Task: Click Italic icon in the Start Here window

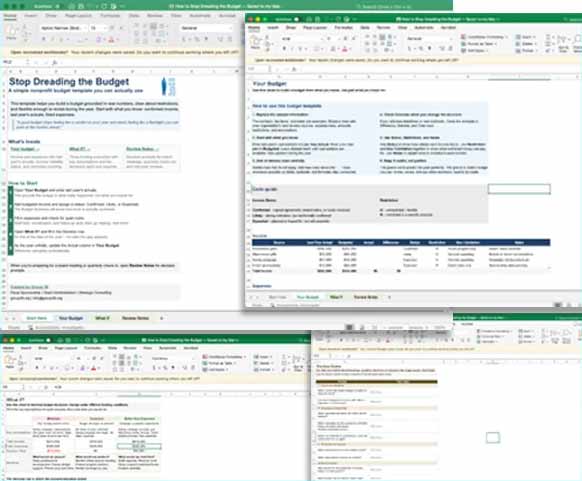Action: click(52, 39)
